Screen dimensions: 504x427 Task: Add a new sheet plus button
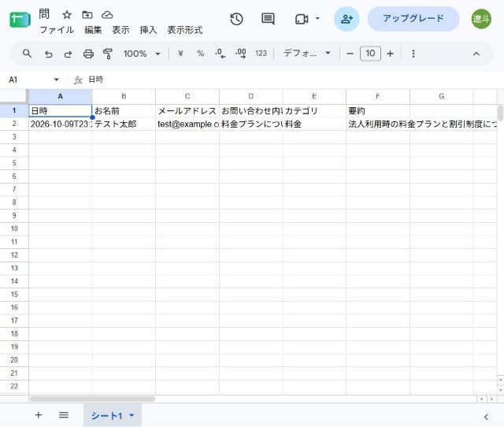(x=39, y=415)
